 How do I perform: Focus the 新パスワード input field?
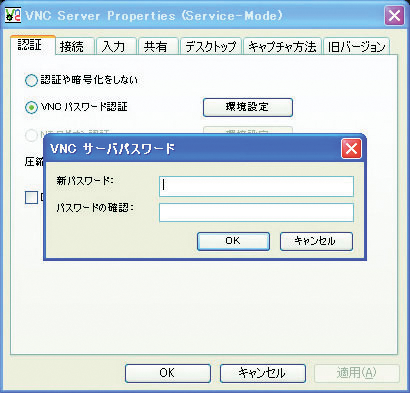pyautogui.click(x=256, y=186)
